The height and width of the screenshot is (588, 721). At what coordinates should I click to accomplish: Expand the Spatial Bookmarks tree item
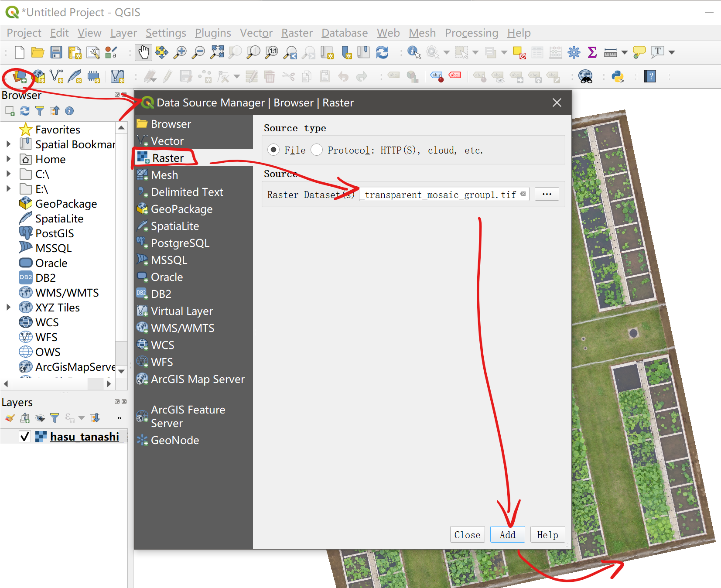[8, 144]
